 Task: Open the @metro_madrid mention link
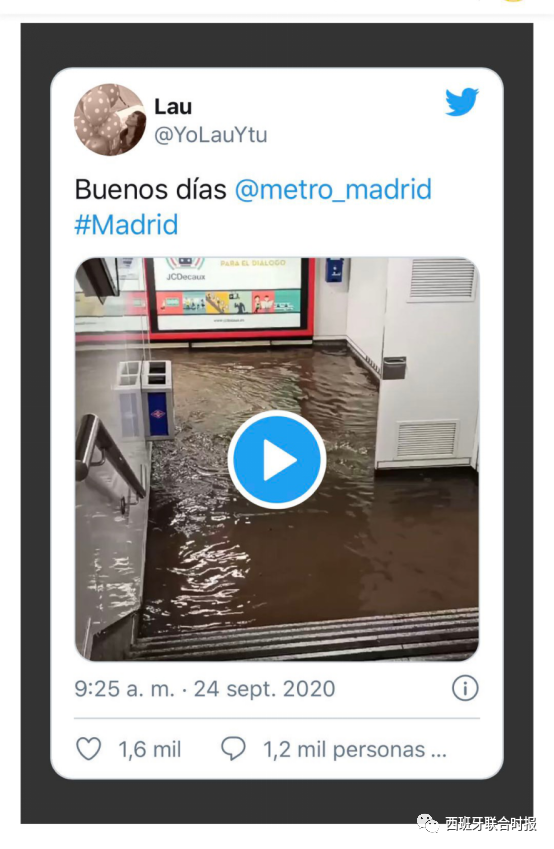333,190
